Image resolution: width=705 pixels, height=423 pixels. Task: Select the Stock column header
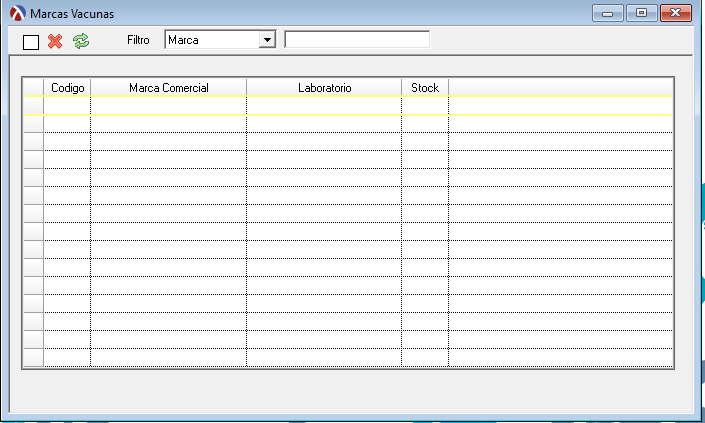[x=425, y=88]
